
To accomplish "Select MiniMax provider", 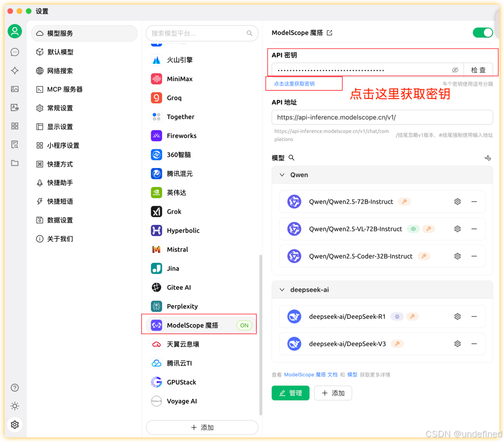I will pyautogui.click(x=202, y=79).
